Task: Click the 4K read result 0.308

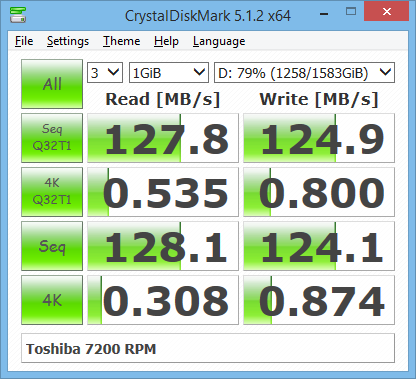Action: coord(163,300)
